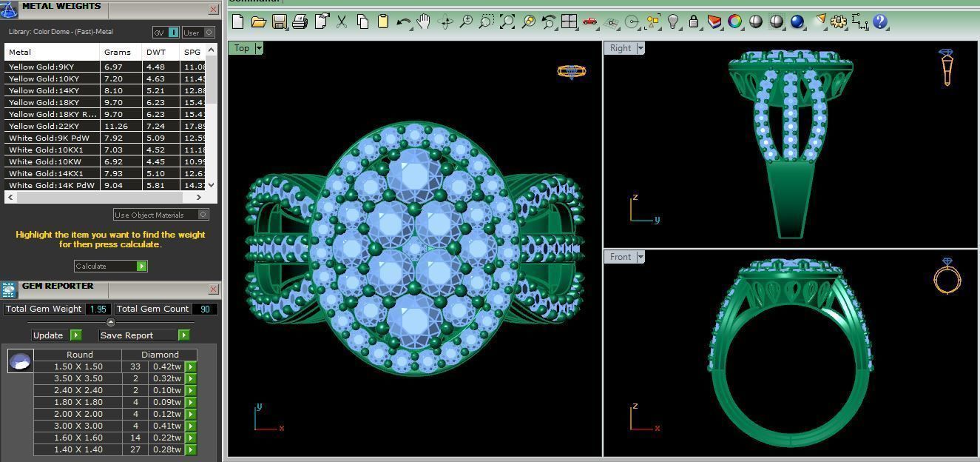Click green arrow for 3.50 X 3.50 row
Image resolution: width=980 pixels, height=462 pixels.
191,378
